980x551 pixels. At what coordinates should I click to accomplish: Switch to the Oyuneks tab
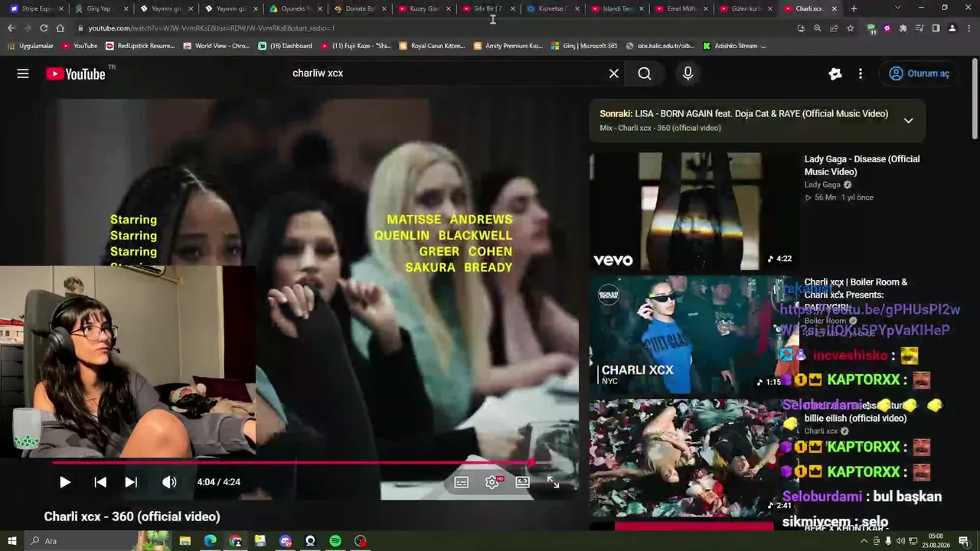tap(296, 8)
